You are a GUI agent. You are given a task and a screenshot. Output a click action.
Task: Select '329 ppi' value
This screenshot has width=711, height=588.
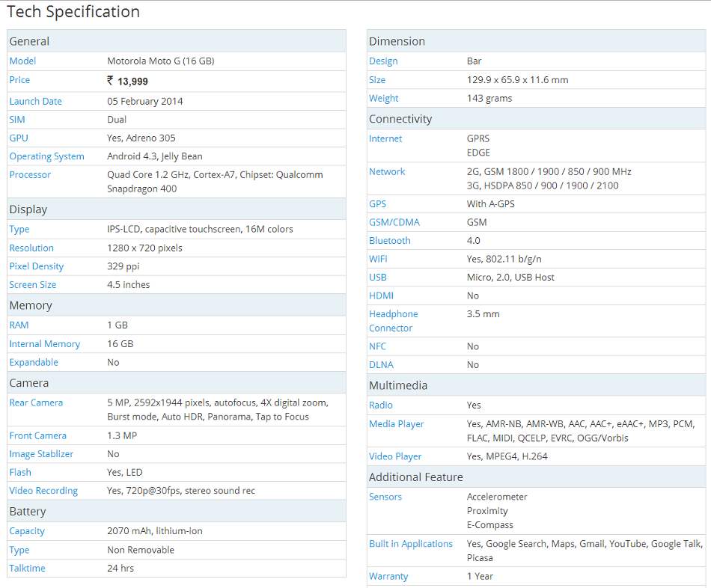click(123, 266)
